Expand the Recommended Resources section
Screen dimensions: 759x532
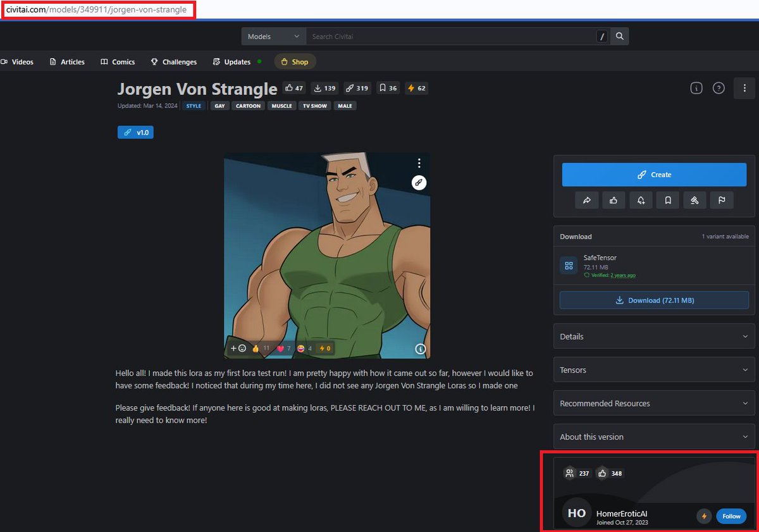click(x=654, y=404)
